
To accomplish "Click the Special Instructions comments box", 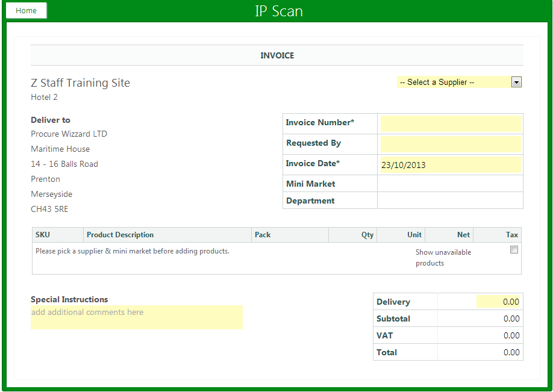I will pyautogui.click(x=136, y=317).
